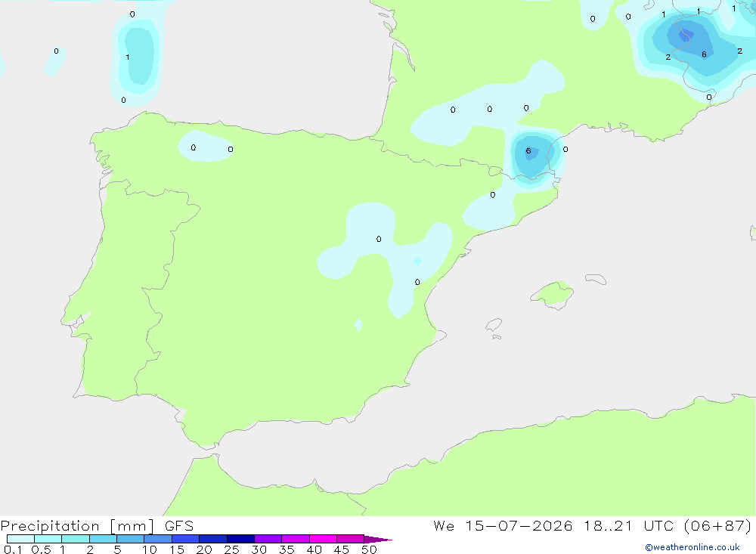756x554 pixels.
Task: Click the "Precipitation [mm]" title text
Action: 77,526
